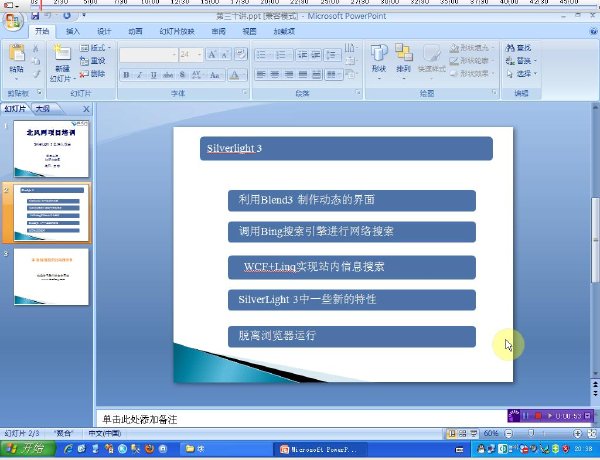Switch to the Insert (插入) ribbon tab

pyautogui.click(x=73, y=31)
